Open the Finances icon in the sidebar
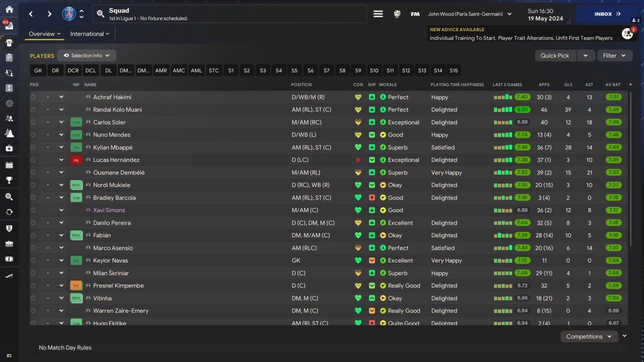Viewport: 644px width, 362px height. [x=9, y=259]
